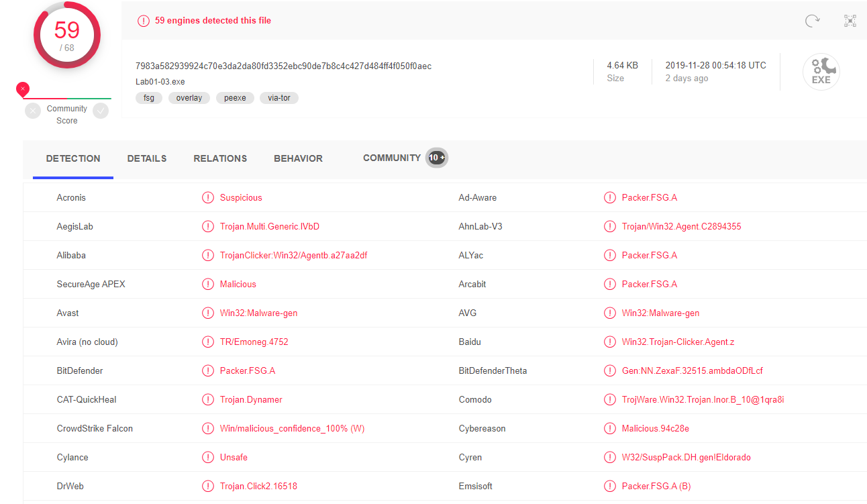
Task: Click the warning icon for Comodo result
Action: coord(609,399)
